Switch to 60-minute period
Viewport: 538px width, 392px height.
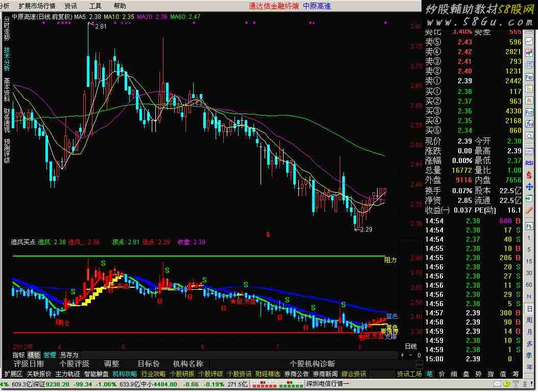pyautogui.click(x=529, y=285)
